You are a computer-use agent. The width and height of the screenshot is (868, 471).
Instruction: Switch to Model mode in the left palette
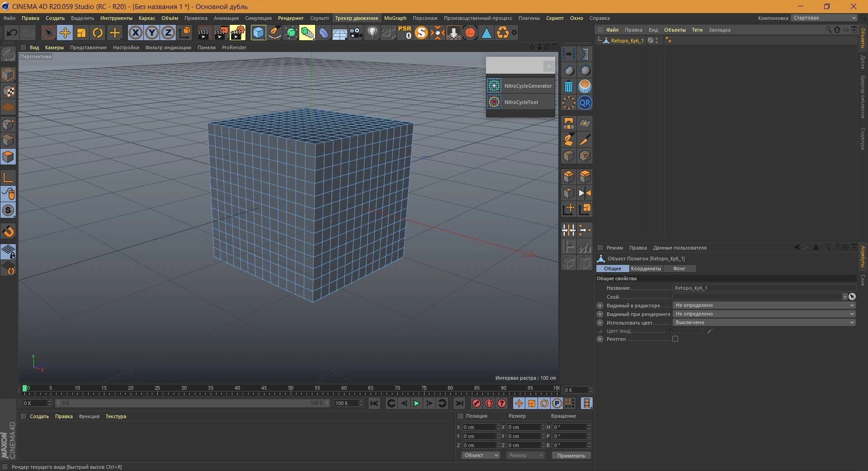(x=8, y=75)
